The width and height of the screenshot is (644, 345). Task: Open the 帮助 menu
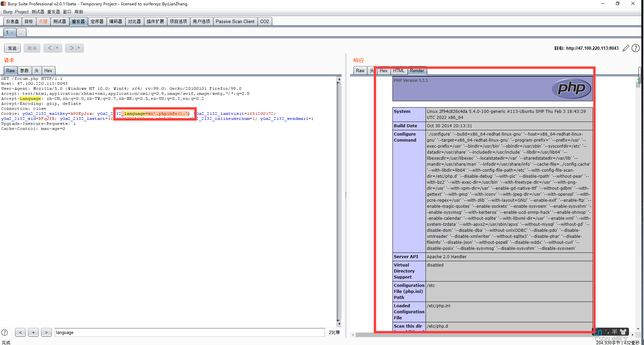79,12
